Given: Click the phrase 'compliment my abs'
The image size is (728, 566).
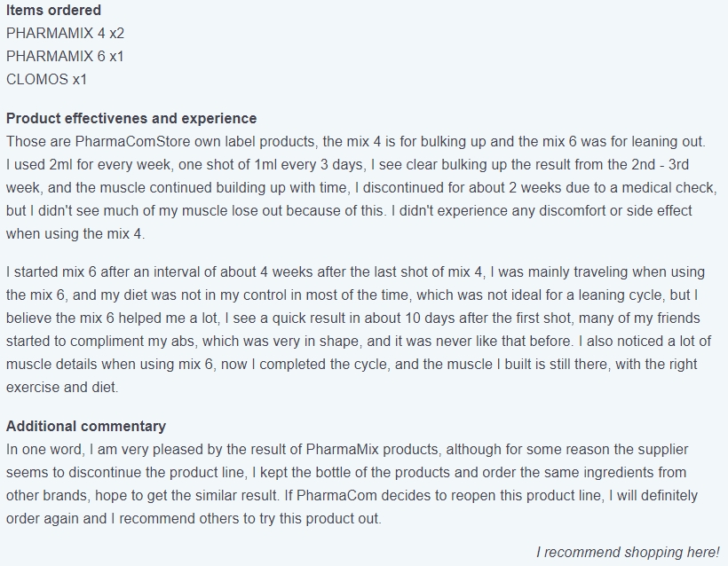Looking at the screenshot, I should coord(134,341).
